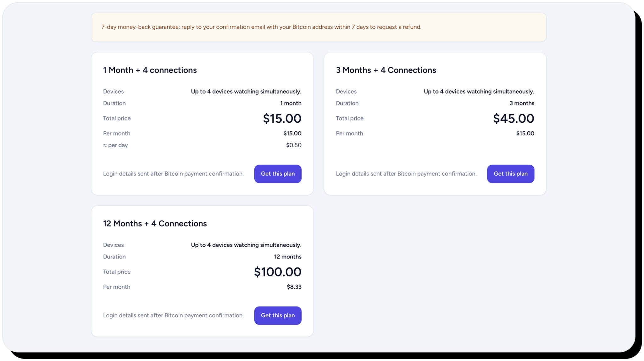Click the $100.00 total price
Screen dimensions: 644x361
[x=278, y=272]
